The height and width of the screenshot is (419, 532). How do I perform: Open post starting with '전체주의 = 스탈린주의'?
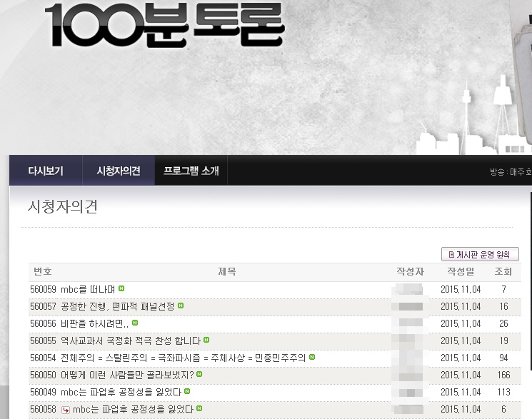click(x=184, y=358)
